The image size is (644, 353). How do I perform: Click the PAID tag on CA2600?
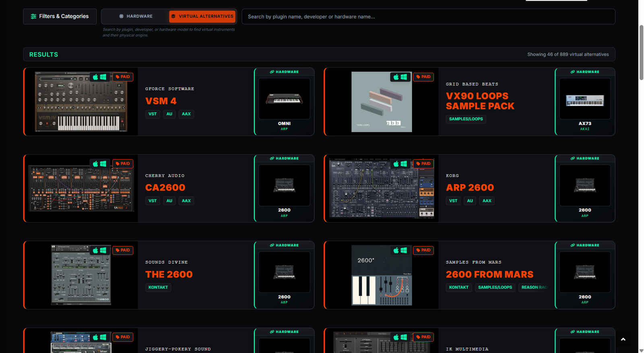tap(123, 164)
